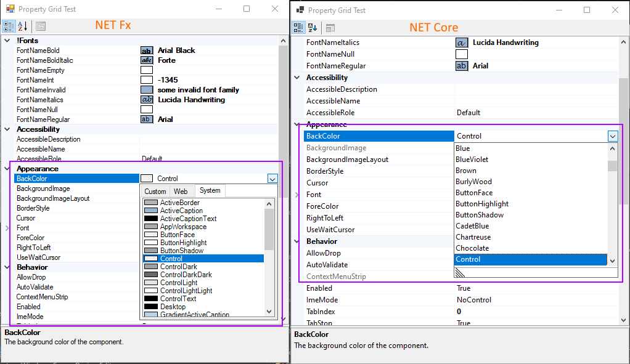Choose ControlDarkDark system color
Image resolution: width=630 pixels, height=364 pixels.
click(x=203, y=275)
